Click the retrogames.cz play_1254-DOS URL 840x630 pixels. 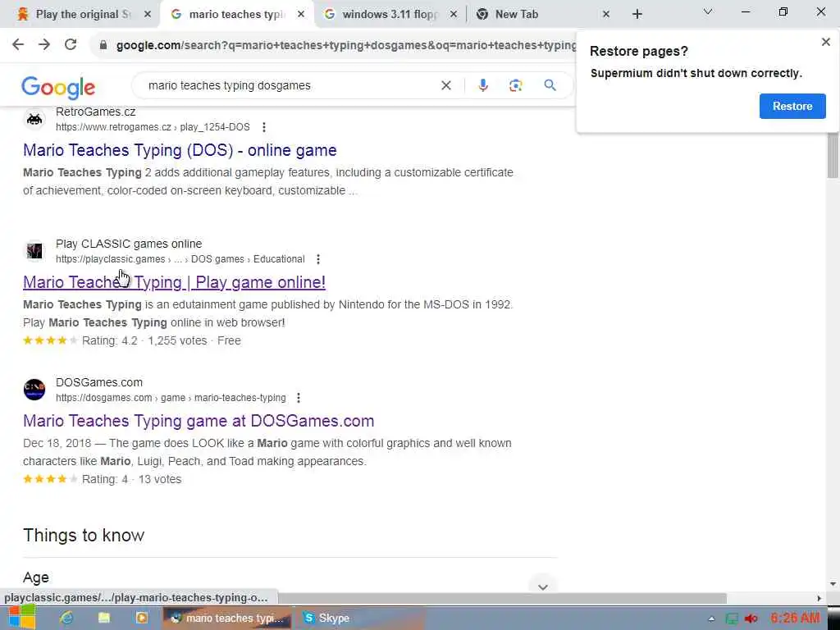coord(153,127)
